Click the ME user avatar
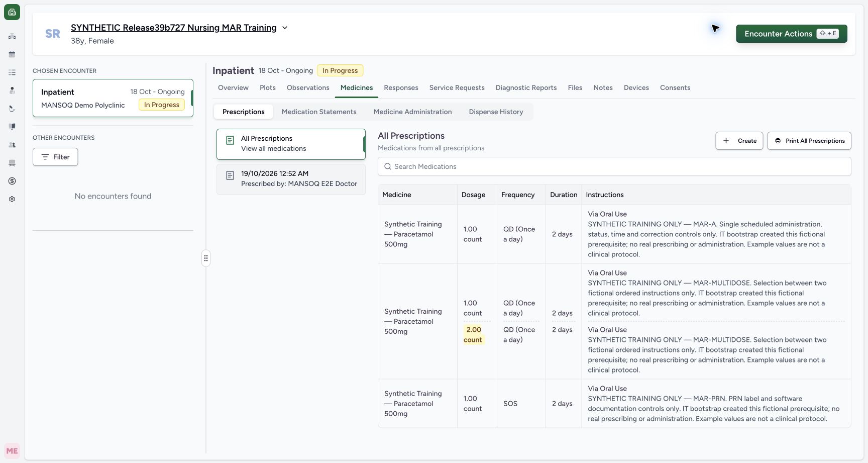 point(12,451)
